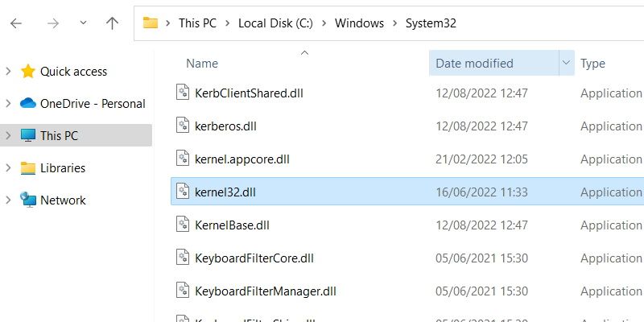
Task: Open the Recent locations dropdown arrow
Action: [x=82, y=24]
